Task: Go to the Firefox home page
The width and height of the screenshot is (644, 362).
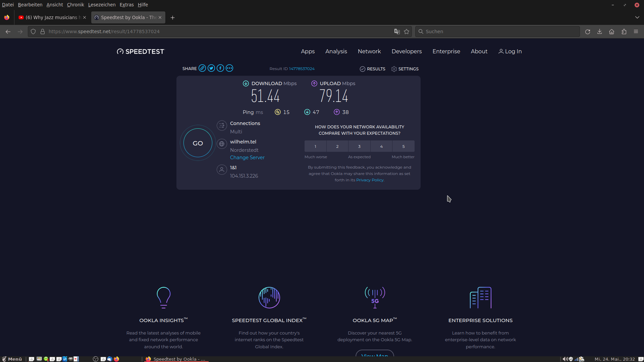Action: 612,32
